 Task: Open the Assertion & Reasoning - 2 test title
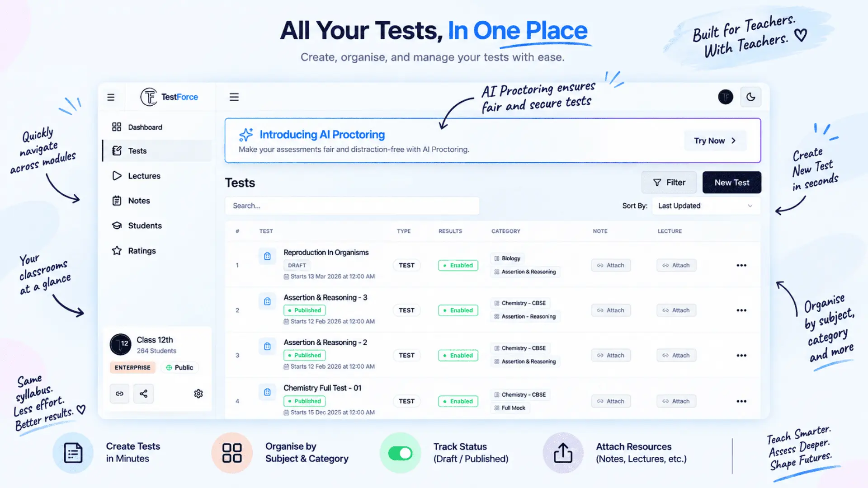(325, 343)
